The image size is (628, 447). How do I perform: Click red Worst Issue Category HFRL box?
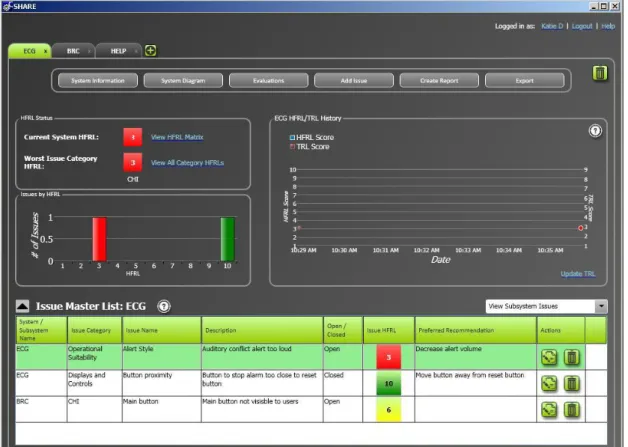pos(133,162)
